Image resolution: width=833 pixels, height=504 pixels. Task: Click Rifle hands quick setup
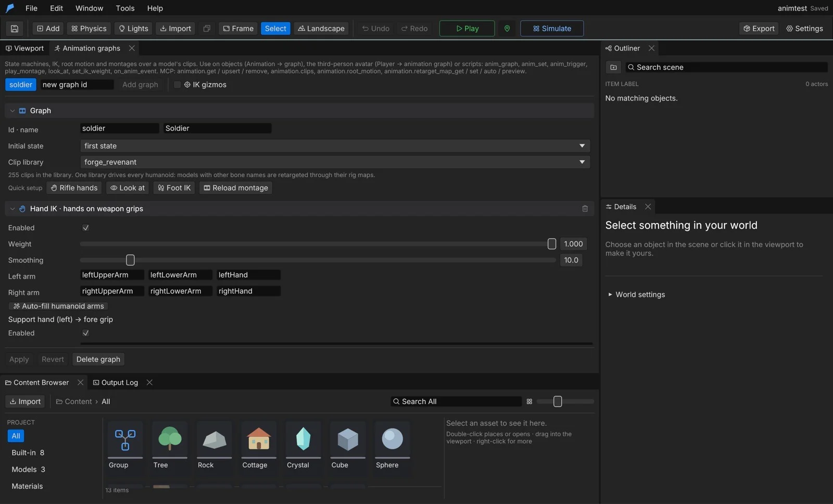pos(74,188)
